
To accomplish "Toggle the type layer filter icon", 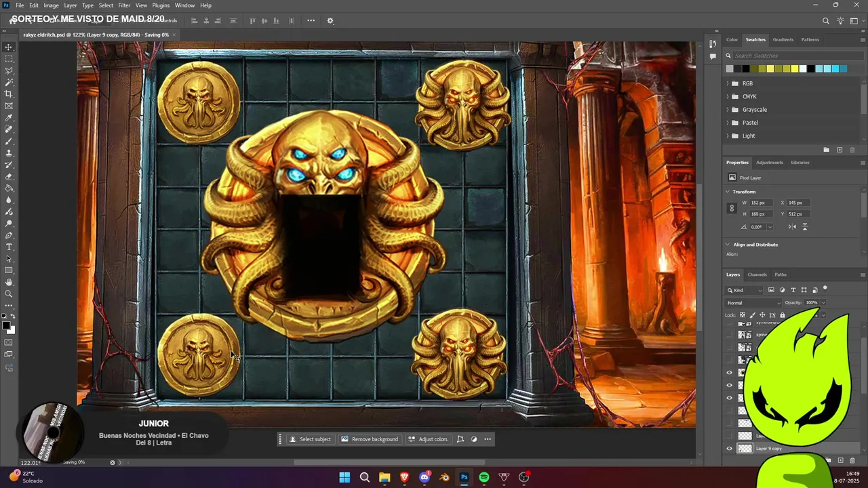I will coord(793,290).
